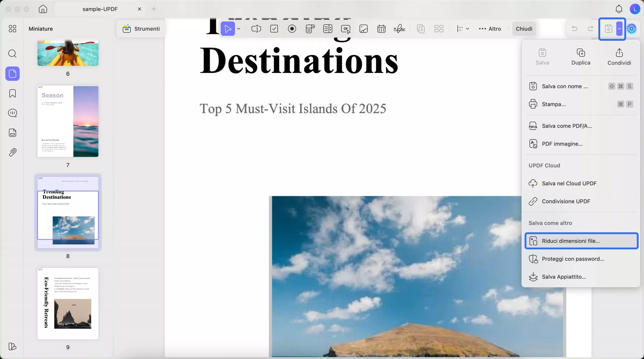Open page 9 thumbnail
Screen dimensions: 644x359
point(68,303)
